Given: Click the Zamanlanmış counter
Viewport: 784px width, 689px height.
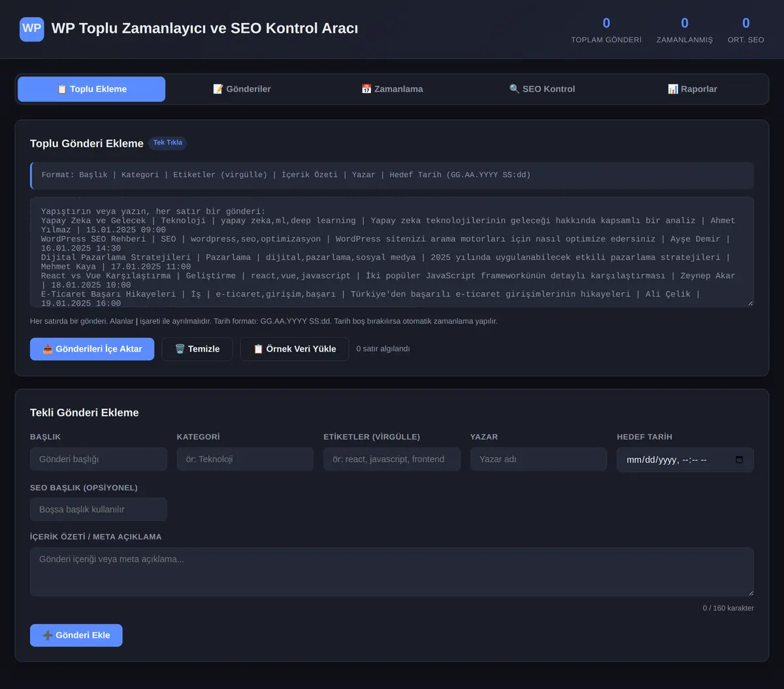Looking at the screenshot, I should point(685,31).
